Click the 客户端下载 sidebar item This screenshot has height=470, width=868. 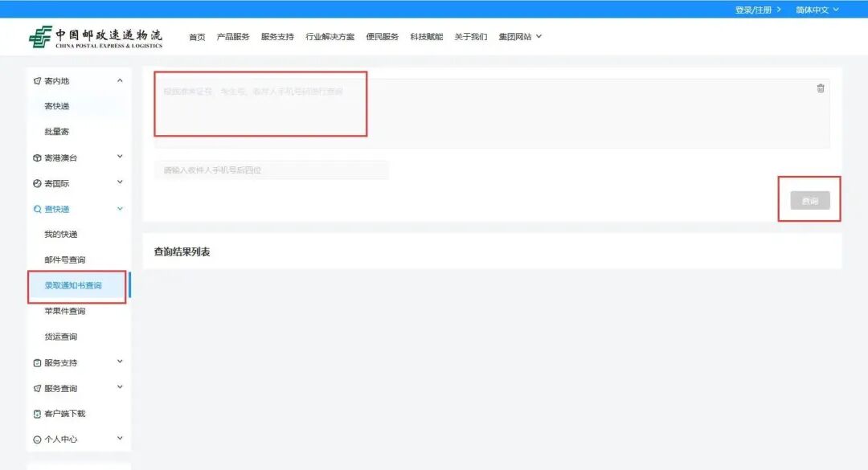(65, 414)
